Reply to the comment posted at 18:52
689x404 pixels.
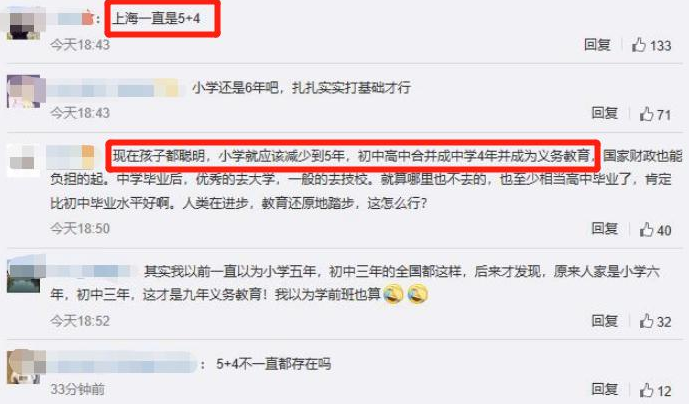point(605,321)
